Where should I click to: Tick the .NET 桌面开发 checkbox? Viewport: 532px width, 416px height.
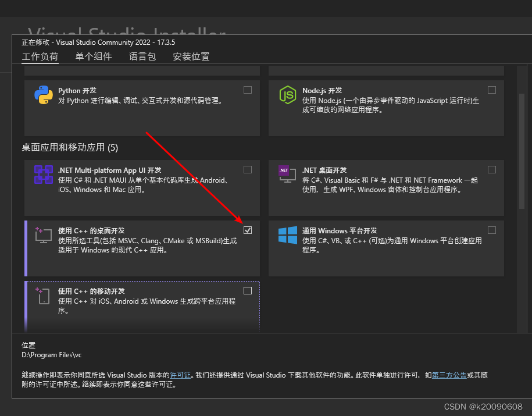coord(492,170)
